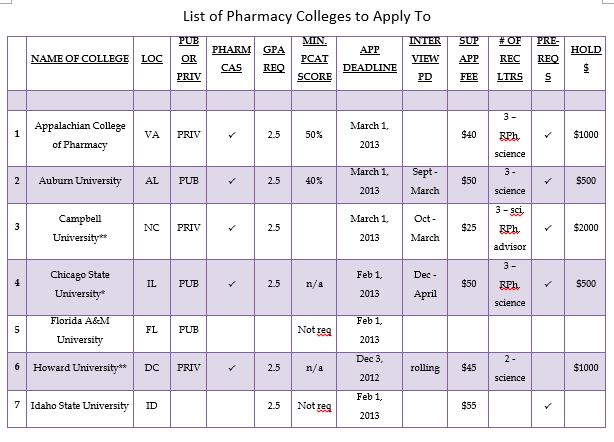The image size is (614, 442).
Task: Click the Campbell University** name cell
Action: tap(80, 228)
